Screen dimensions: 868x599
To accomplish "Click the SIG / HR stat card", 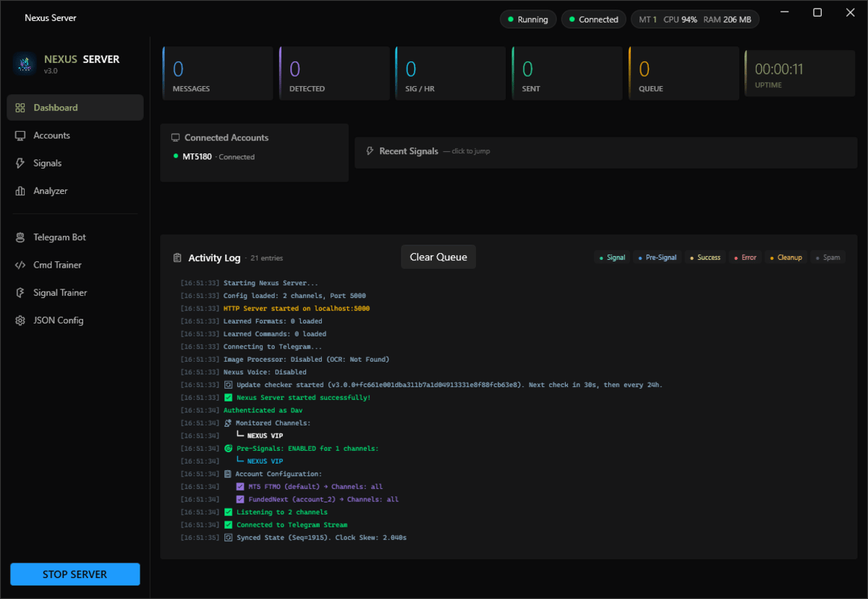I will pos(451,73).
